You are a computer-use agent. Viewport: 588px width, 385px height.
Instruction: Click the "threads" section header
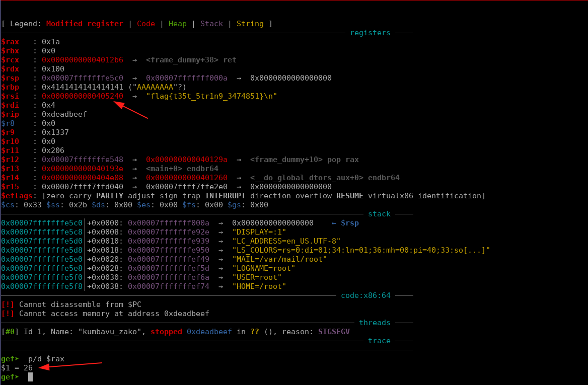[375, 323]
